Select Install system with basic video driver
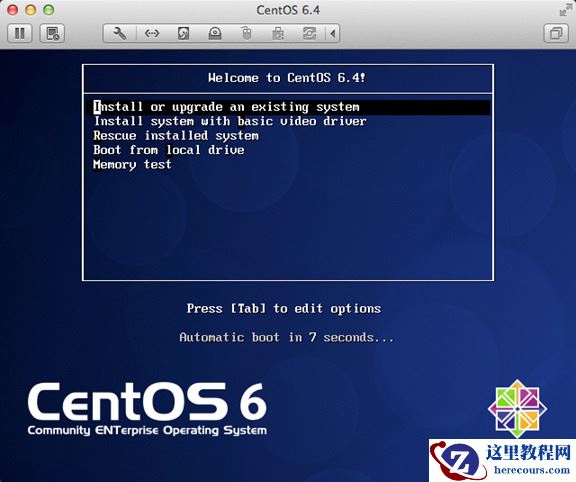 [230, 121]
